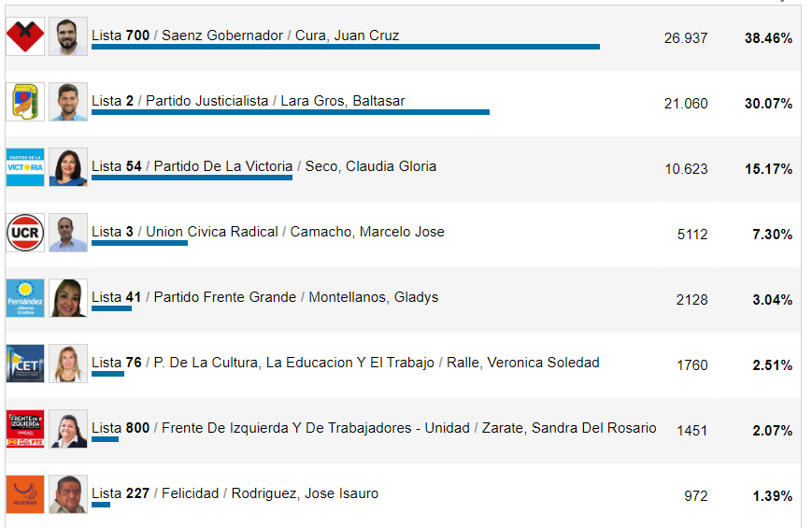The image size is (812, 528).
Task: Click the Felicidad party logo
Action: point(25,494)
